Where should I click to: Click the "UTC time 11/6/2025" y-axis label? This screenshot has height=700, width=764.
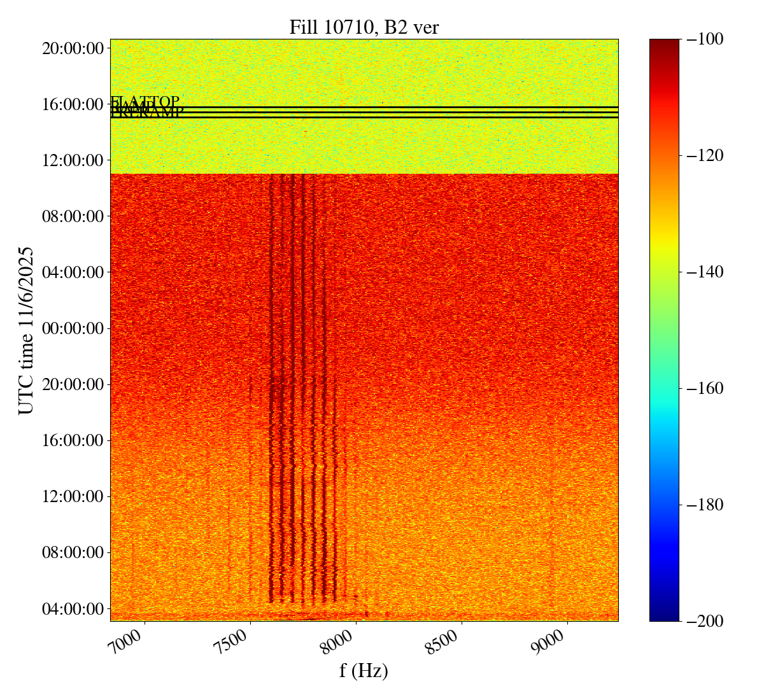pos(26,330)
